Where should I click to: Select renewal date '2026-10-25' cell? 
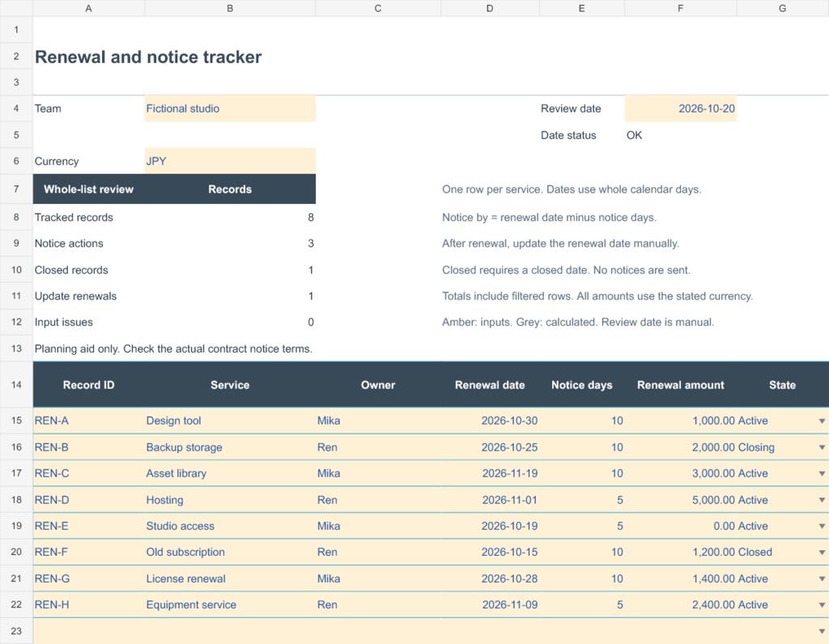click(x=490, y=447)
